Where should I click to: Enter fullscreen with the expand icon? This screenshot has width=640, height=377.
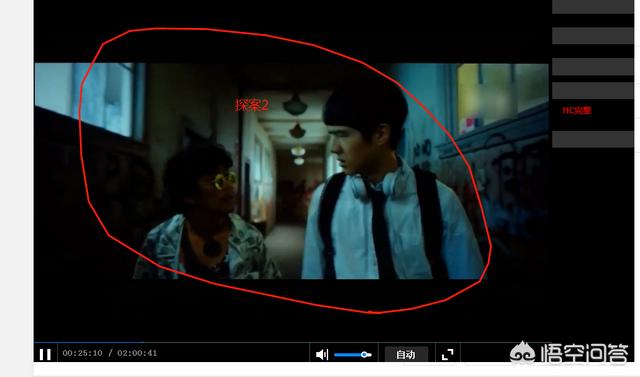pyautogui.click(x=448, y=355)
